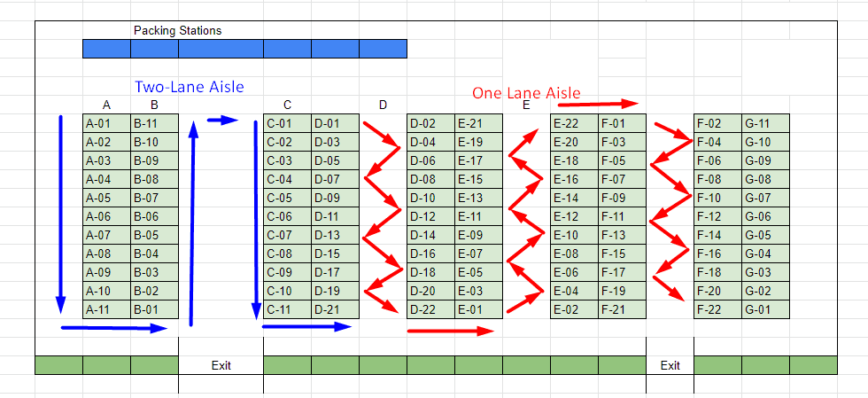Click the blue down arrow left of C column

pos(256,220)
